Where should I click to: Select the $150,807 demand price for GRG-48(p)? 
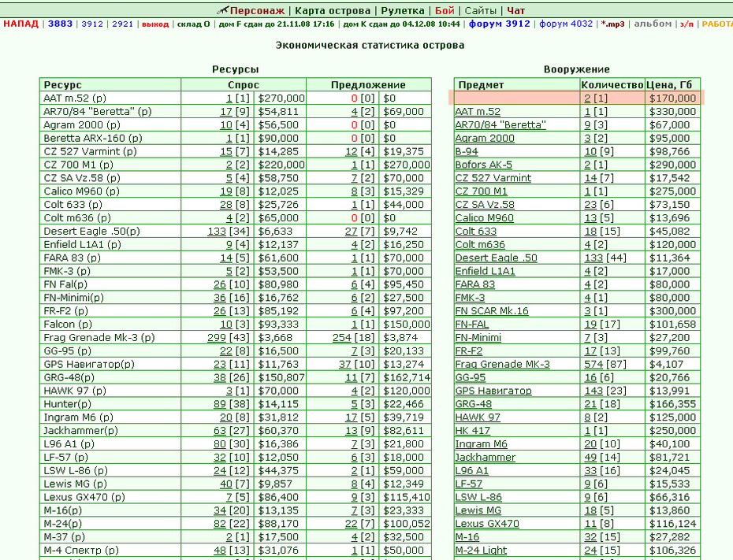(281, 378)
